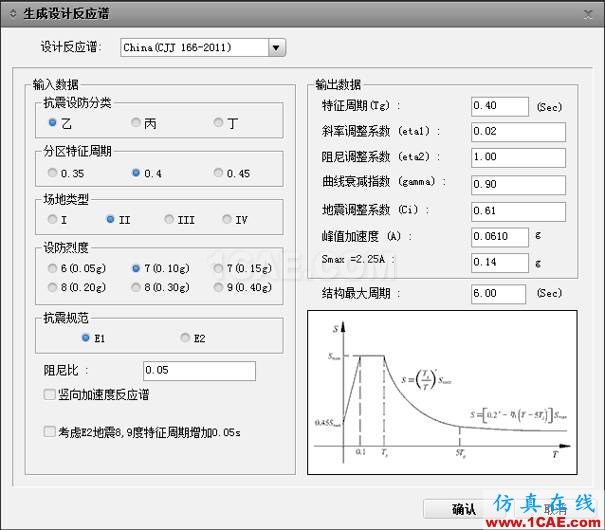The width and height of the screenshot is (605, 530).
Task: Select intensity 8 (0.20g) option
Action: (52, 287)
